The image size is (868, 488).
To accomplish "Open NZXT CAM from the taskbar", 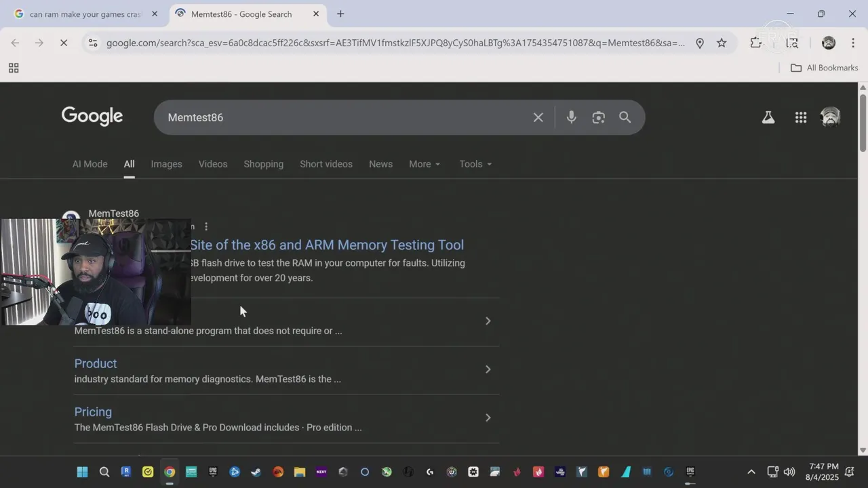I will point(321,472).
